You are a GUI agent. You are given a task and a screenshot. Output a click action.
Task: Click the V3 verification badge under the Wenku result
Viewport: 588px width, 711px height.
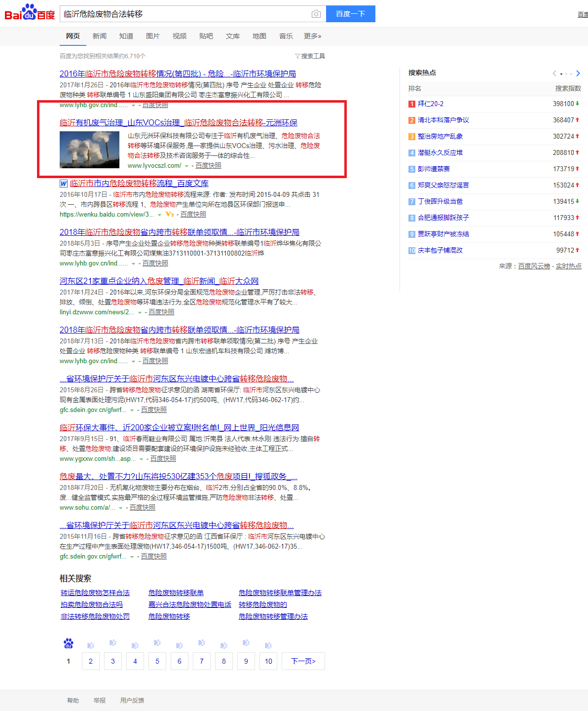tap(169, 214)
